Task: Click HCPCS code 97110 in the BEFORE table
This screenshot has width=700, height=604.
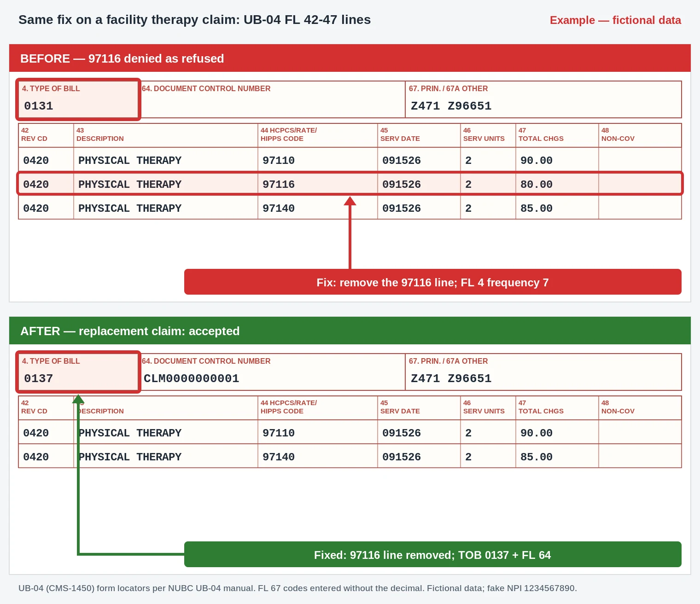Action: pyautogui.click(x=279, y=161)
